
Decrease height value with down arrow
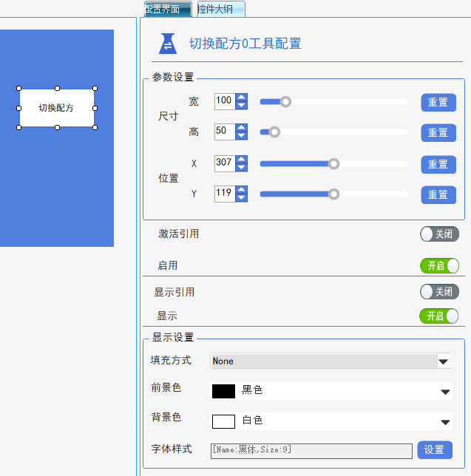tap(242, 136)
